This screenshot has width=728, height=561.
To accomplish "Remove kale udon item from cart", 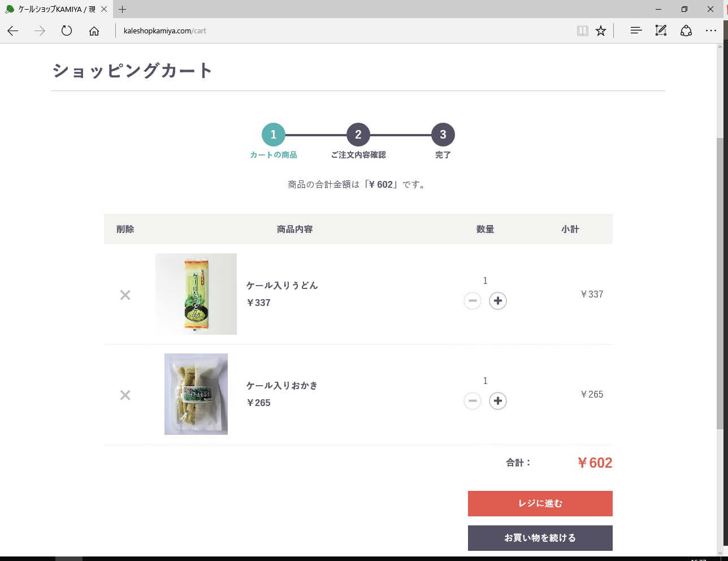I will [125, 295].
